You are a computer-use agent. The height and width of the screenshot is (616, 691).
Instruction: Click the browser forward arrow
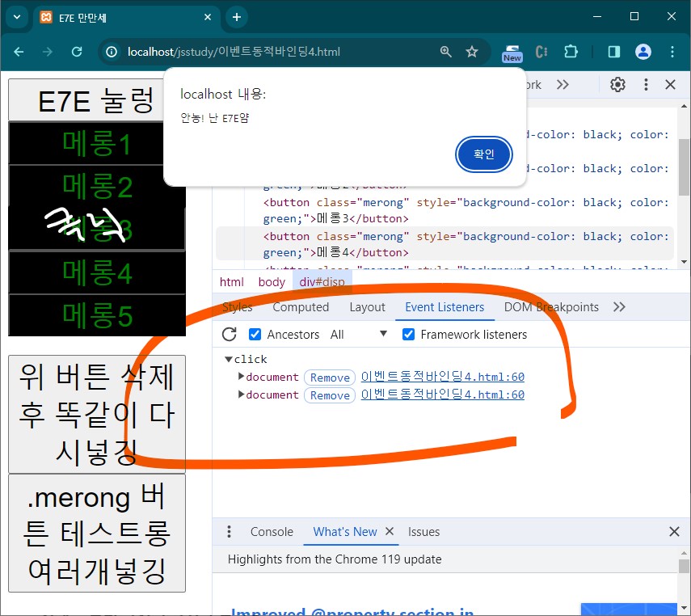(48, 52)
